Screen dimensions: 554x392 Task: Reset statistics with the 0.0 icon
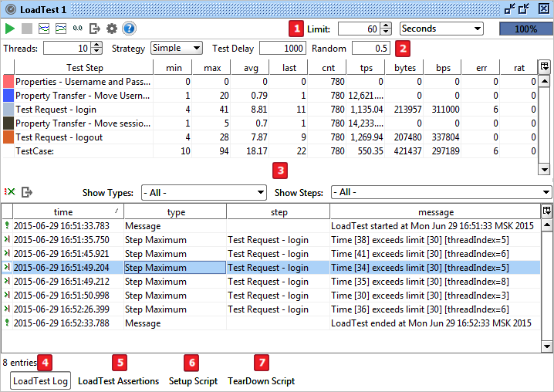click(78, 29)
